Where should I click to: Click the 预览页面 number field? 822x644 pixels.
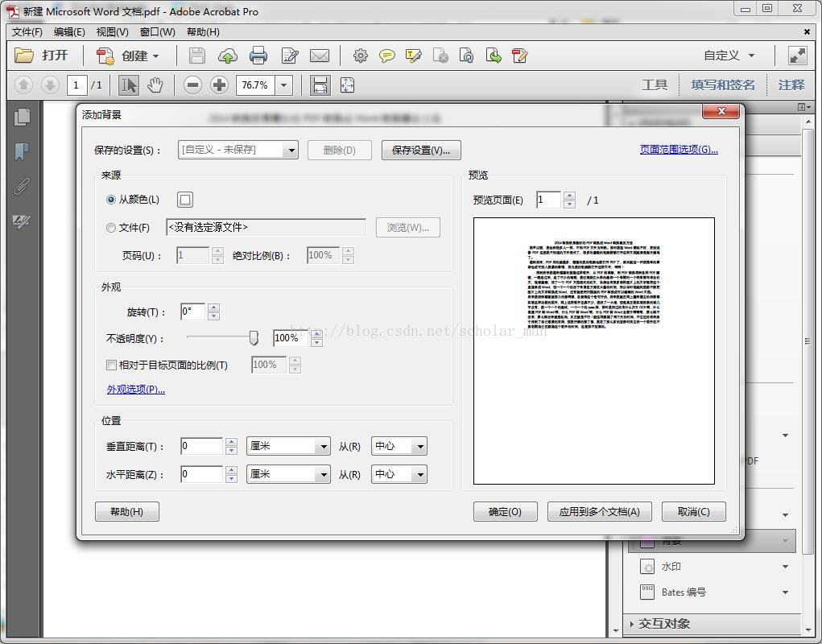pyautogui.click(x=548, y=200)
